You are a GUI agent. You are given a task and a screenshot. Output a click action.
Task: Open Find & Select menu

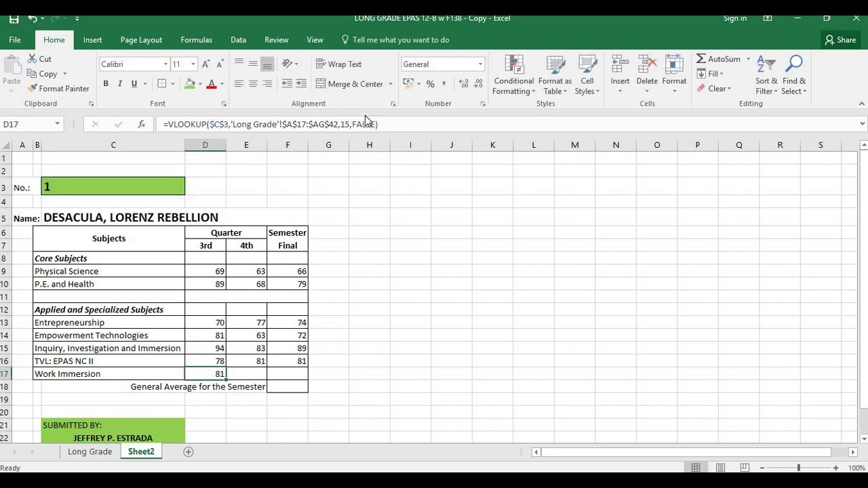click(793, 75)
